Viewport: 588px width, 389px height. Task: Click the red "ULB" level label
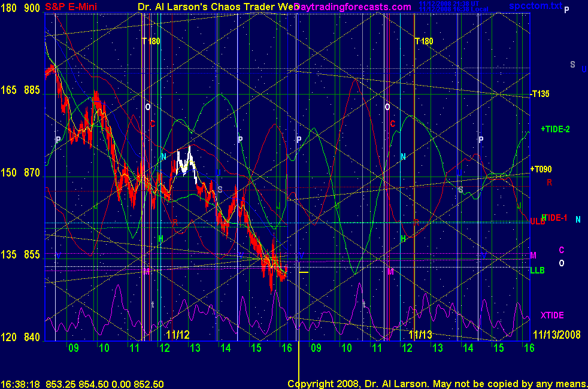point(537,221)
